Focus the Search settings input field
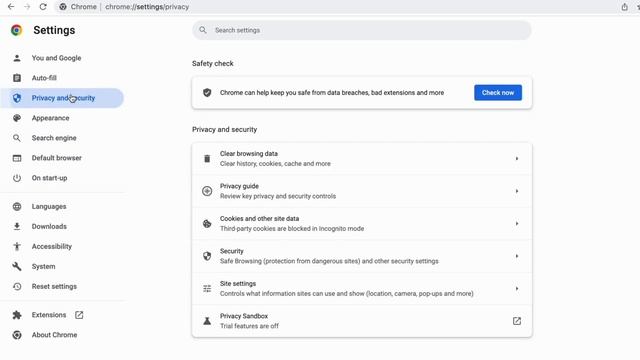 [362, 30]
